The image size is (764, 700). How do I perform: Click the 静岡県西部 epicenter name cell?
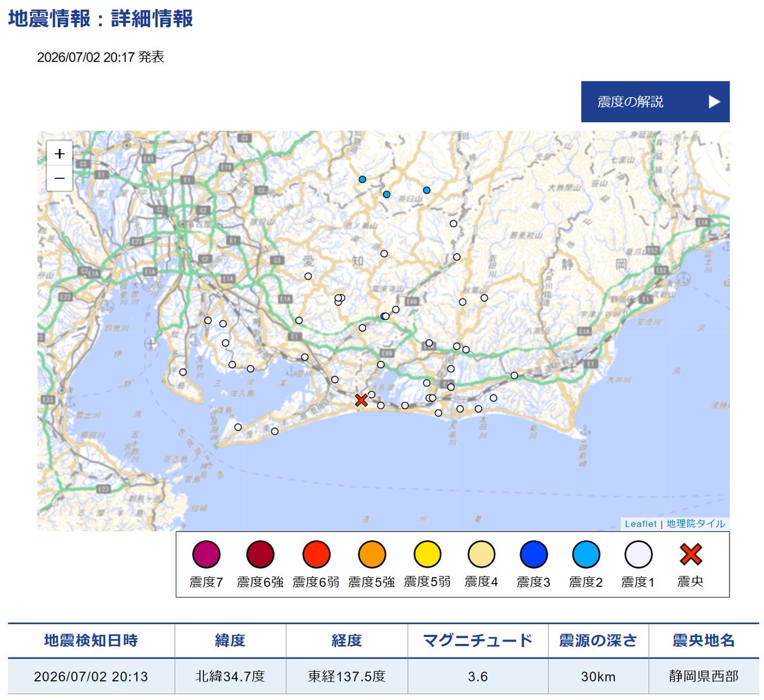click(704, 676)
